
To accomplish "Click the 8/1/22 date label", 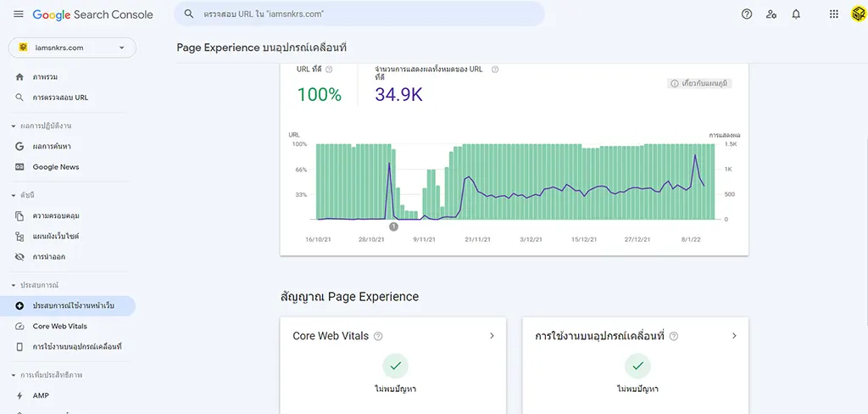I will 692,239.
